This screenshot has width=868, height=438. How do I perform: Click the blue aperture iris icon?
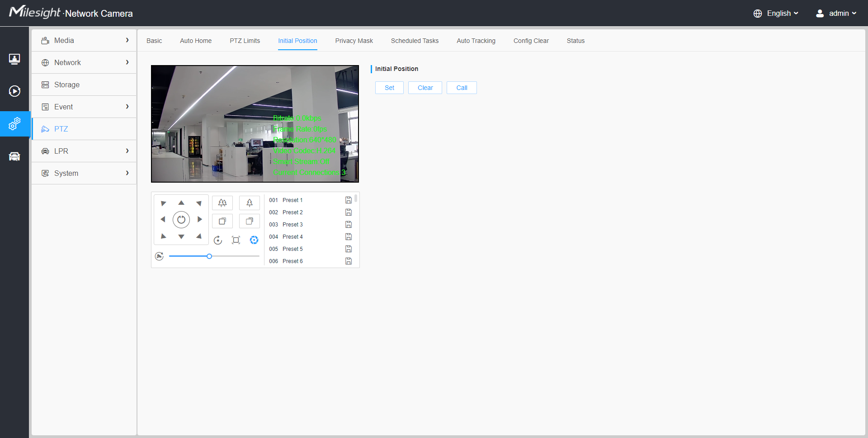254,240
